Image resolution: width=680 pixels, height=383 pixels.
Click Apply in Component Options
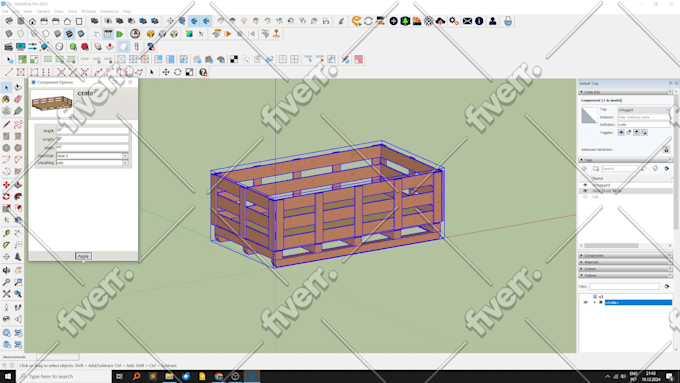point(83,256)
